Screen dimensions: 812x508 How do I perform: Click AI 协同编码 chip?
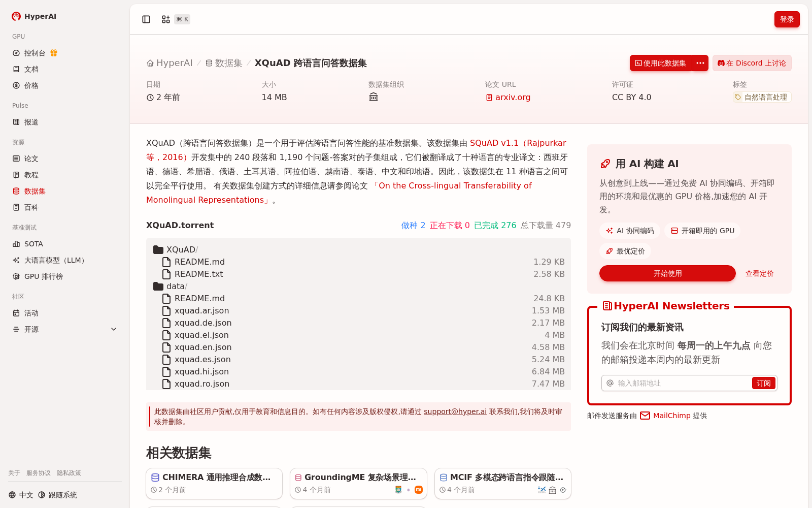(630, 231)
